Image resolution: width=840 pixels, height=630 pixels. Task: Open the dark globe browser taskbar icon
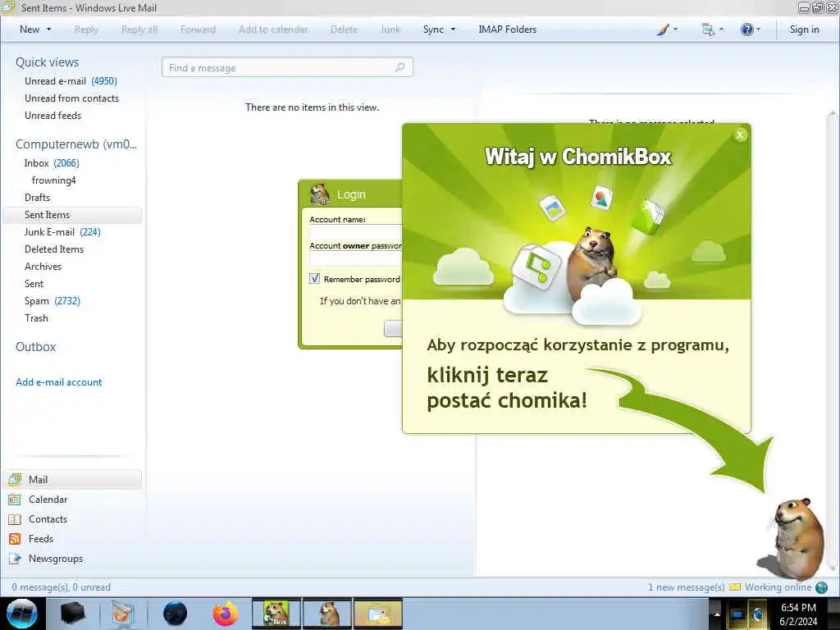coord(175,614)
